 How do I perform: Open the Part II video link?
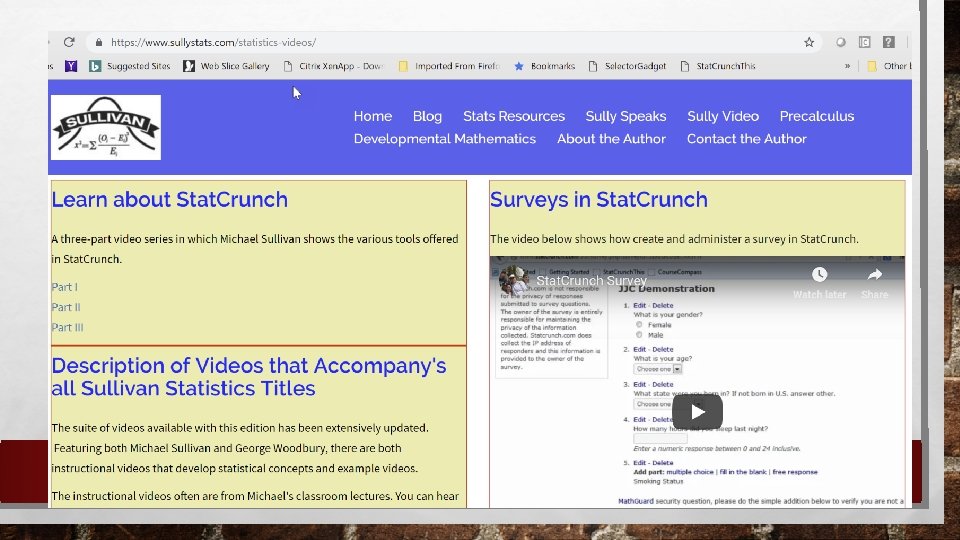pyautogui.click(x=66, y=307)
